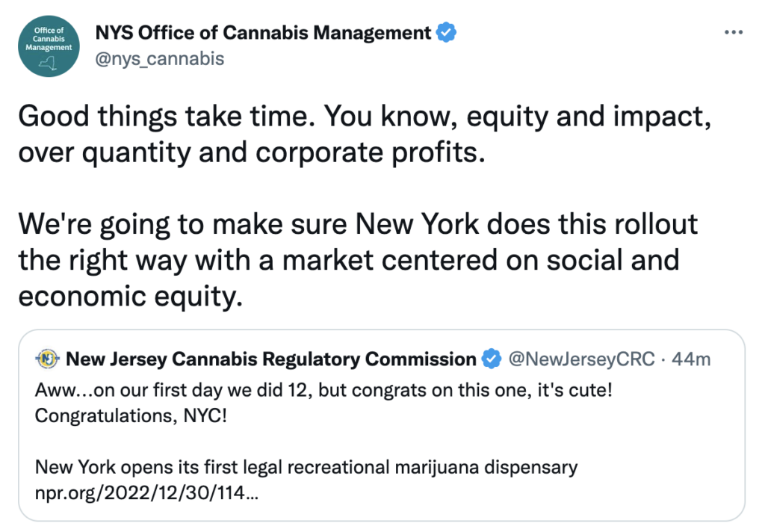This screenshot has width=765, height=532.
Task: Open the NYS Office of Cannabis Management profile name
Action: point(263,33)
